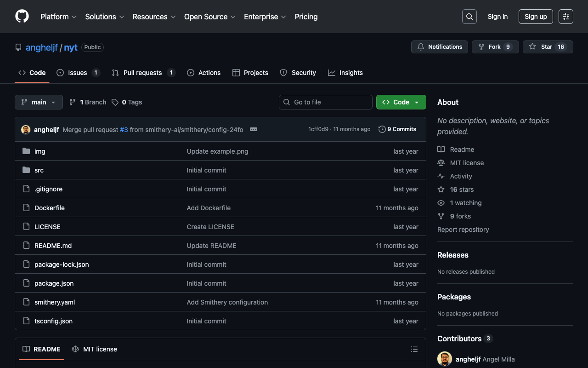Open the Dockerfile file

(50, 208)
